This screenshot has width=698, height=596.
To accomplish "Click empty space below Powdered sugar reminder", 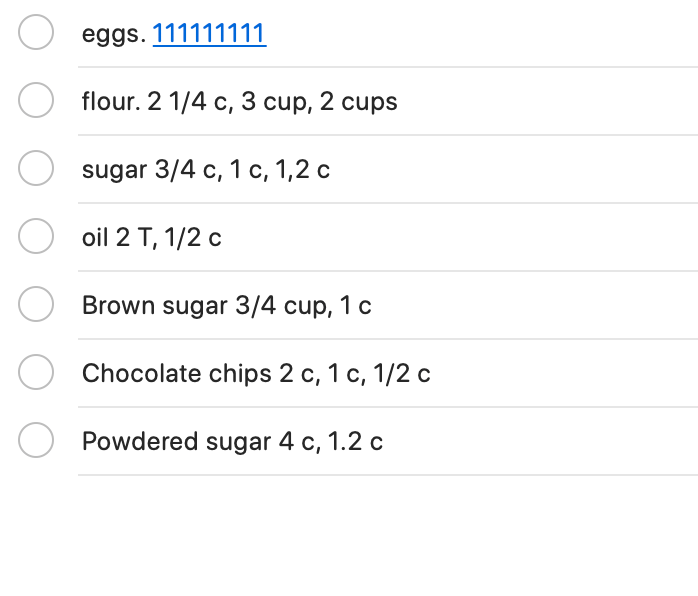I will [350, 535].
